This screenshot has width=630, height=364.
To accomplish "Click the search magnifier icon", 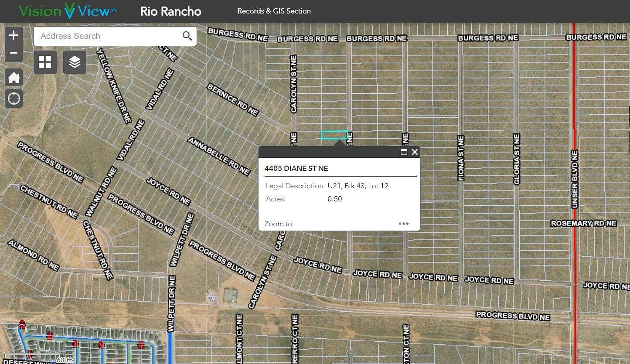I will pyautogui.click(x=187, y=36).
